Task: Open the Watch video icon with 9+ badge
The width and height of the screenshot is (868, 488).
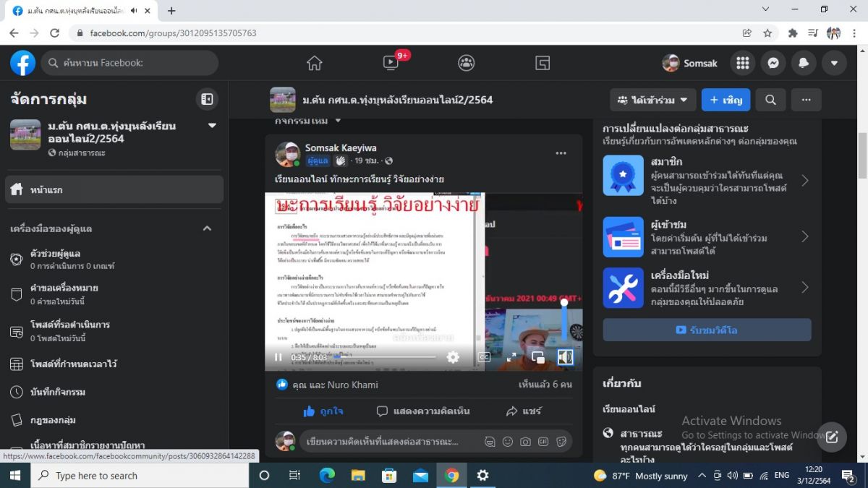Action: click(x=391, y=63)
